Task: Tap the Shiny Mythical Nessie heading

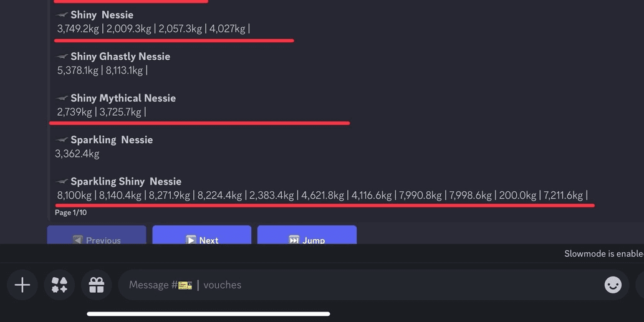Action: click(x=123, y=98)
